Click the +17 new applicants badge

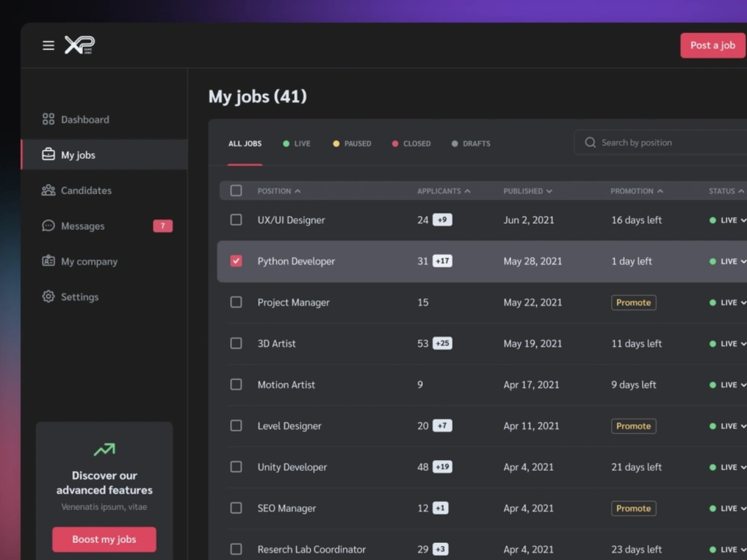point(442,261)
